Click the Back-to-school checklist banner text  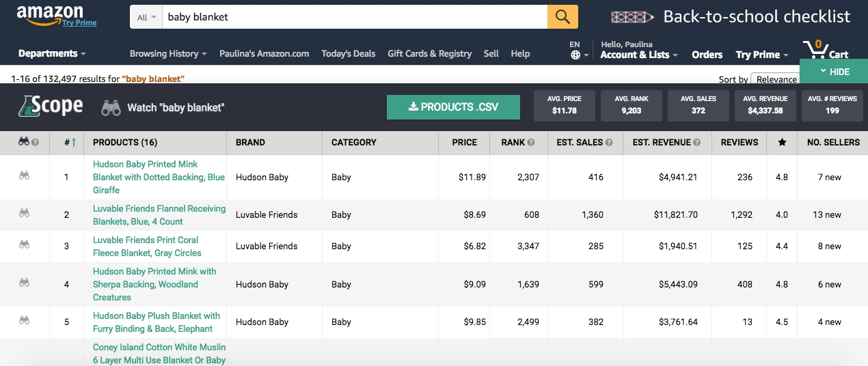[x=757, y=16]
